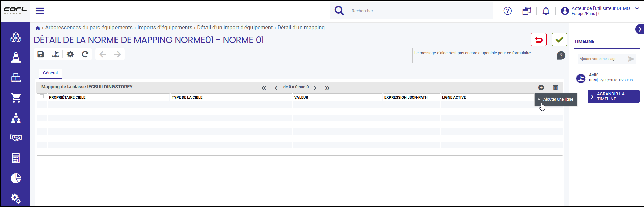Click the refresh arrow icon in toolbar
This screenshot has height=207, width=644.
click(85, 54)
